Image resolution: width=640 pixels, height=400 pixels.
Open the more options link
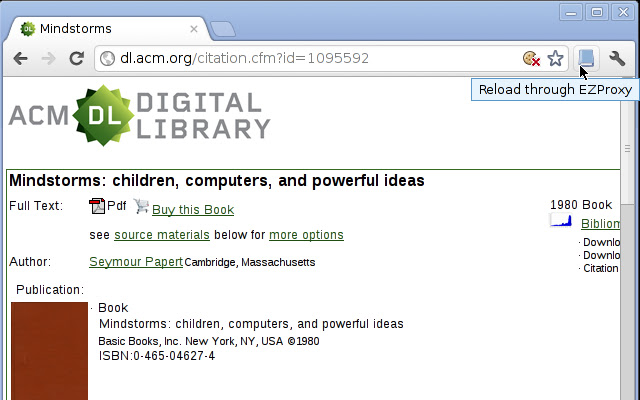[x=306, y=235]
